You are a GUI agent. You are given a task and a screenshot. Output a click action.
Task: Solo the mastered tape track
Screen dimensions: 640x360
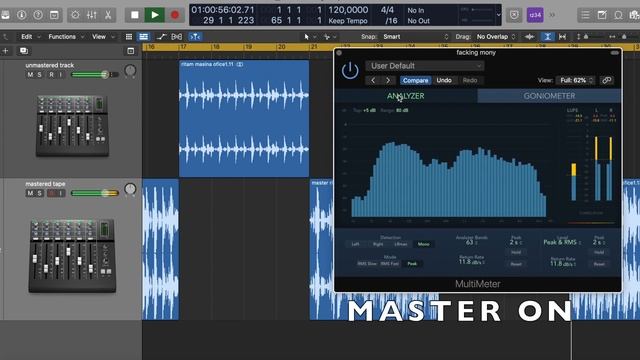40,193
